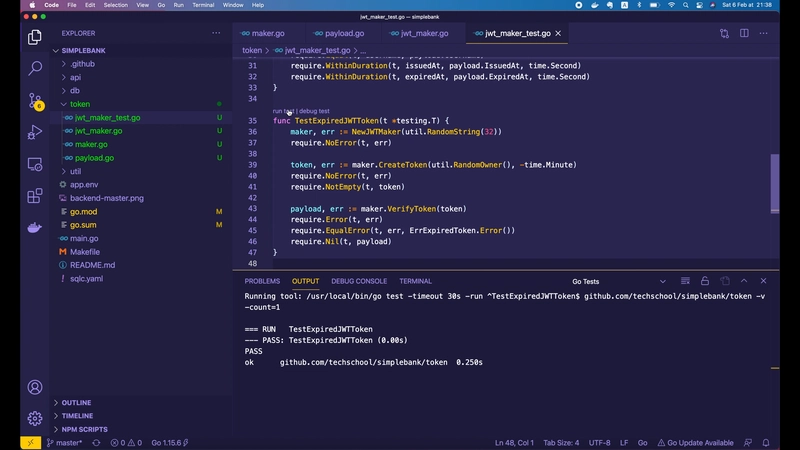Expand the util folder
Screen dimensions: 800x450
pos(75,171)
